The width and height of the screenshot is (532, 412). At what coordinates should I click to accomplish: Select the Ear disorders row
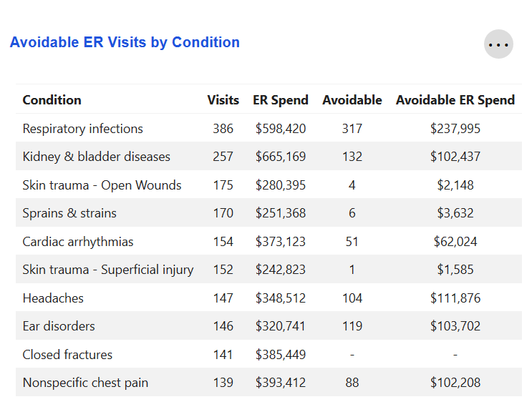coord(59,326)
